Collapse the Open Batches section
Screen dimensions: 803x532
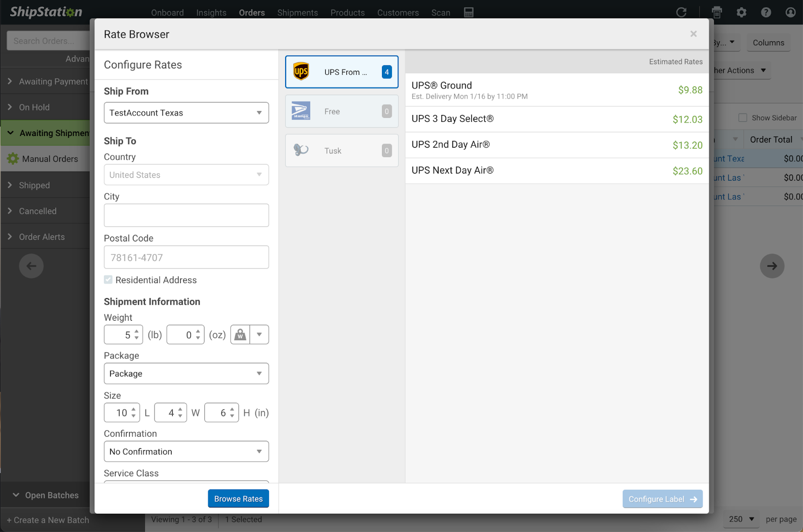(45, 495)
